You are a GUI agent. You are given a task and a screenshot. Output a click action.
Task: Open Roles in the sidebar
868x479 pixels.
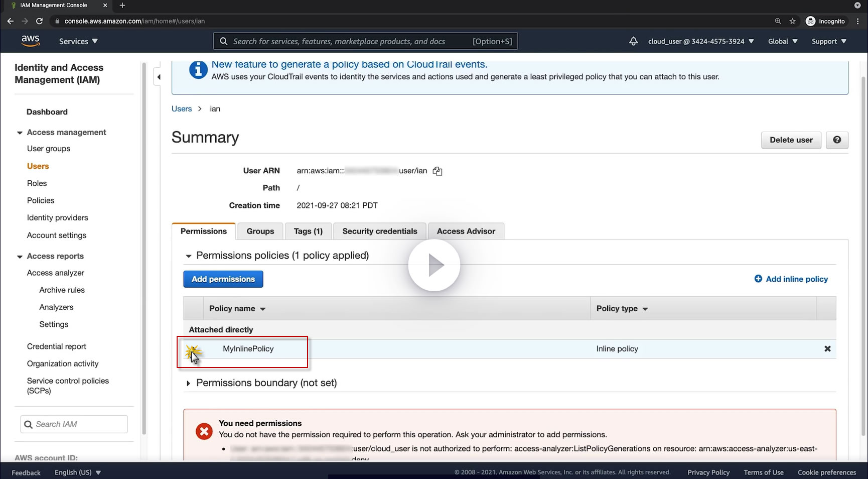click(37, 183)
